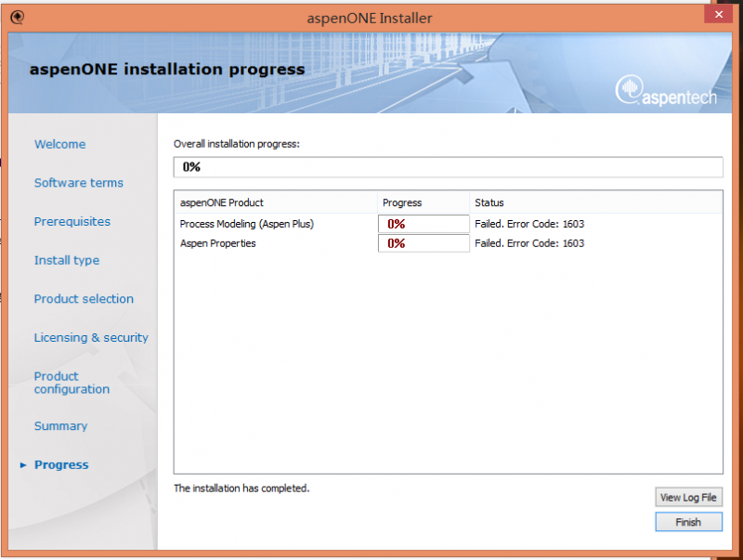Go to Licensing & security step
This screenshot has height=560, width=743.
click(x=91, y=337)
